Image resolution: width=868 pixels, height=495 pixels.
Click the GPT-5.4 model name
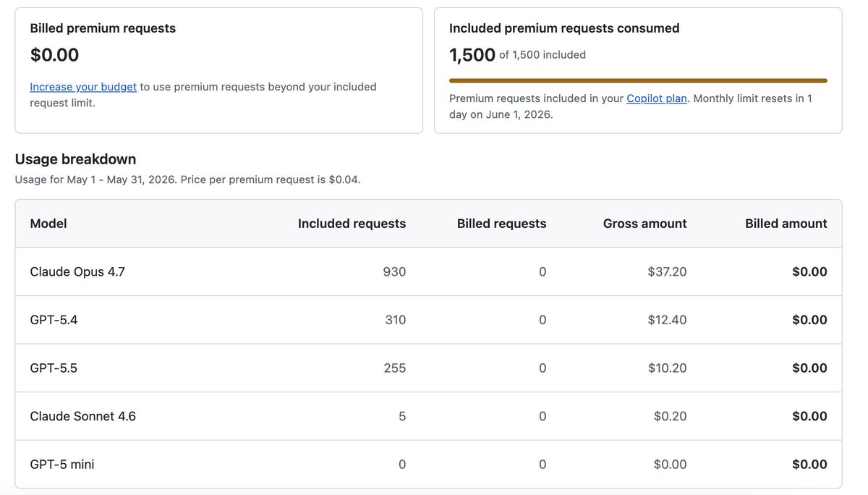click(x=54, y=320)
